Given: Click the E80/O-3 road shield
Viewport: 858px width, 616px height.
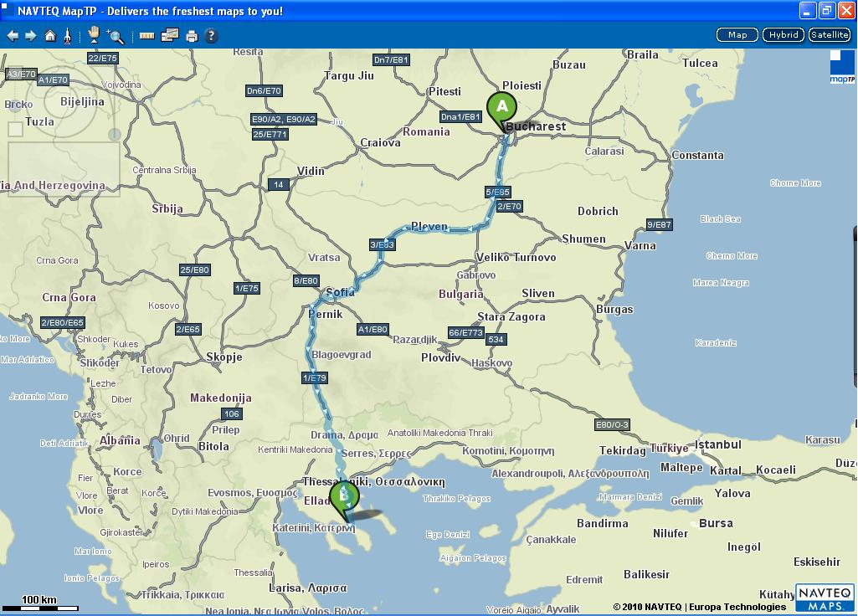Looking at the screenshot, I should point(612,424).
